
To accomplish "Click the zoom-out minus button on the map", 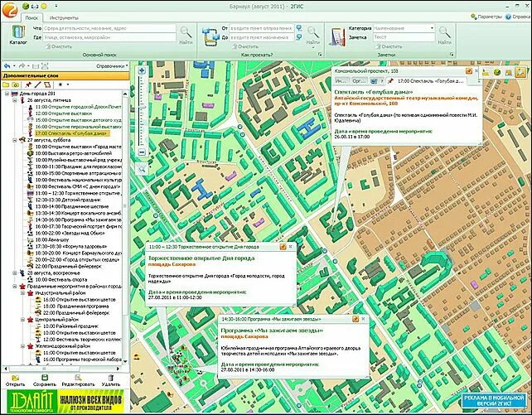I will pyautogui.click(x=142, y=152).
